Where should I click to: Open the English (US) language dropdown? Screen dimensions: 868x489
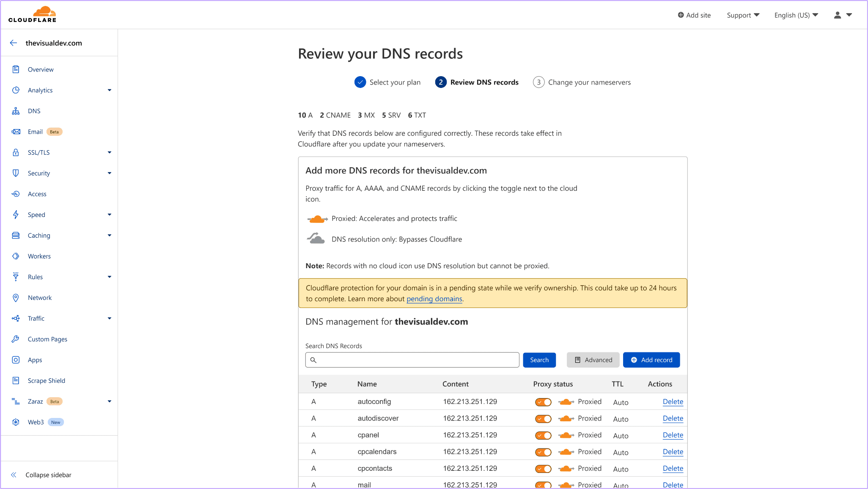click(796, 15)
